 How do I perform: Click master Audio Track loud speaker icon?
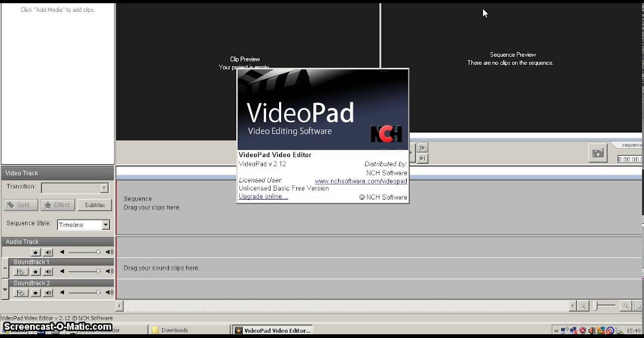[x=109, y=252]
